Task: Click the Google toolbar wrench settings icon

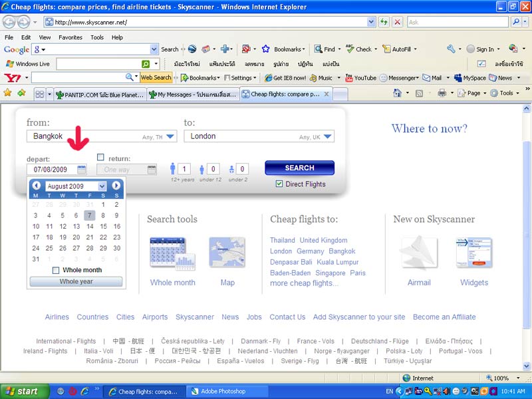Action: (451, 49)
